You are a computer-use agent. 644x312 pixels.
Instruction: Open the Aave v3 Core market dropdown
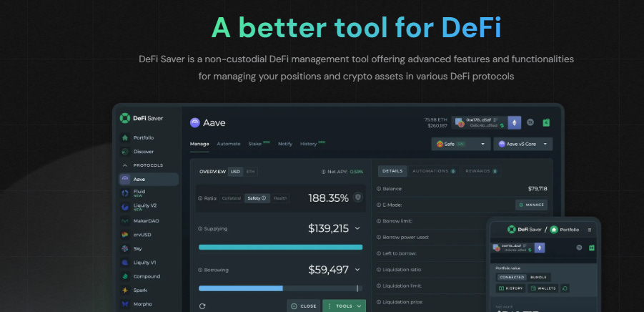522,145
